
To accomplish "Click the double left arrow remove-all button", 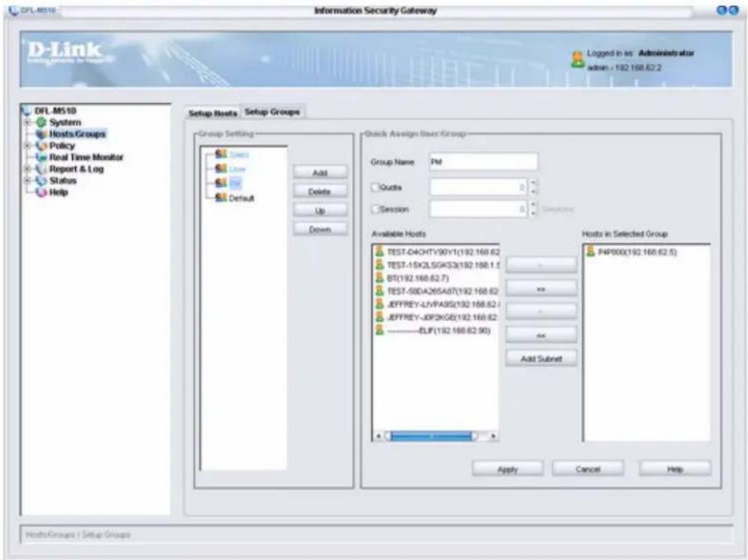I will (x=541, y=336).
